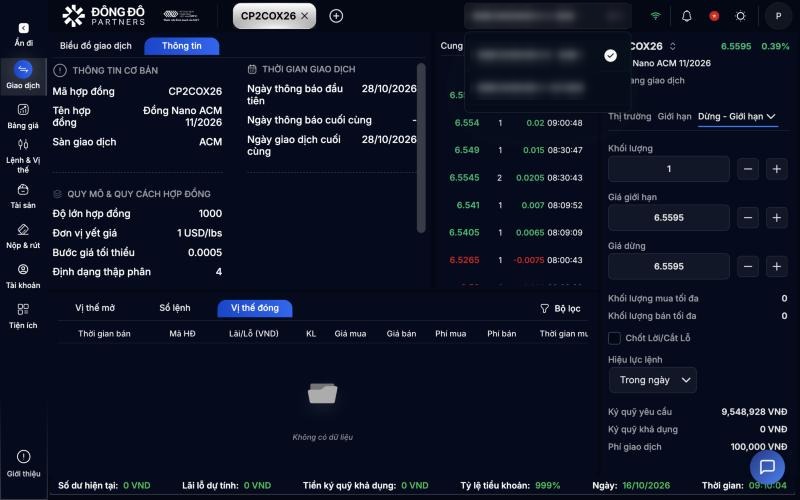Sort by Giá mua column header
800x500 pixels.
coord(350,334)
